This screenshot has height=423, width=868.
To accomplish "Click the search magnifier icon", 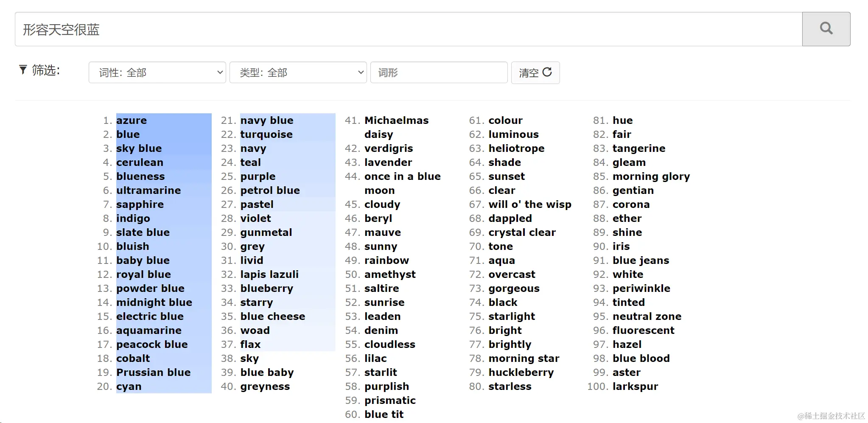I will [x=825, y=28].
